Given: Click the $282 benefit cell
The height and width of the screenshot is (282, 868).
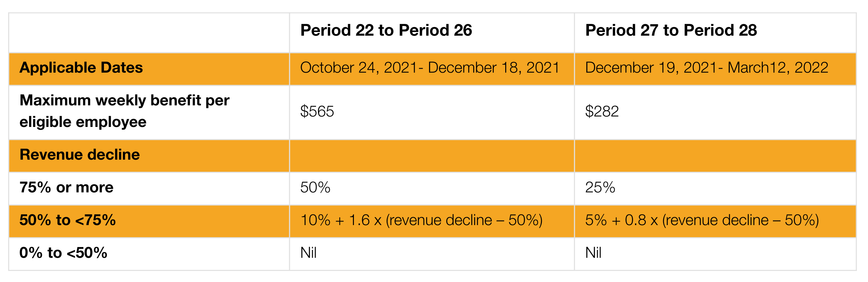Looking at the screenshot, I should pyautogui.click(x=602, y=112).
